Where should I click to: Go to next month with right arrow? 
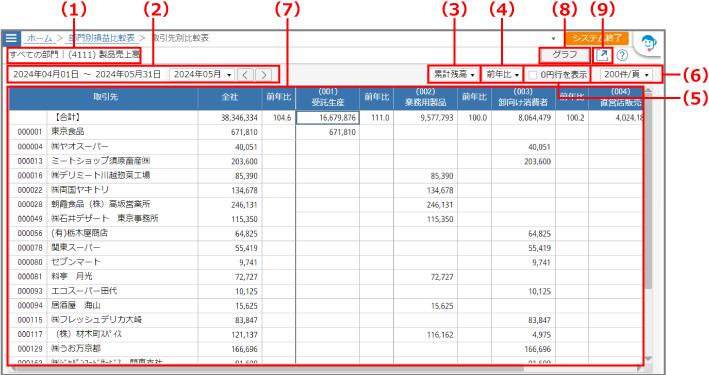pos(264,75)
